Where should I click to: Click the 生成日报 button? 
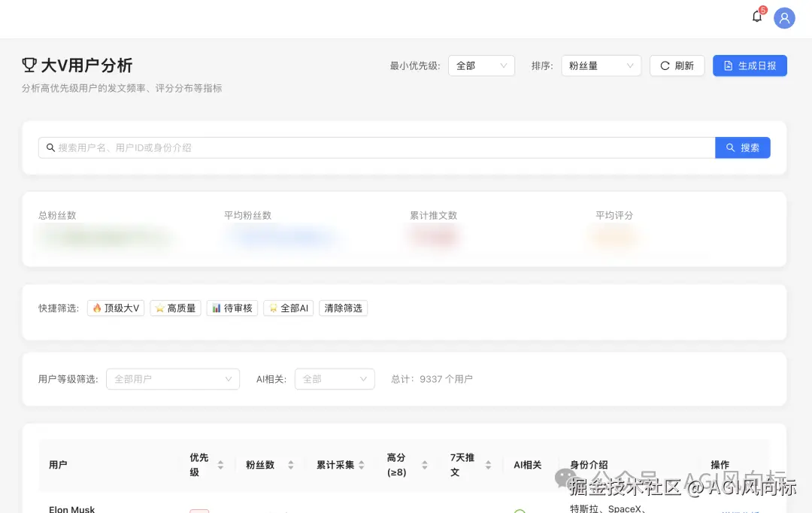[750, 65]
